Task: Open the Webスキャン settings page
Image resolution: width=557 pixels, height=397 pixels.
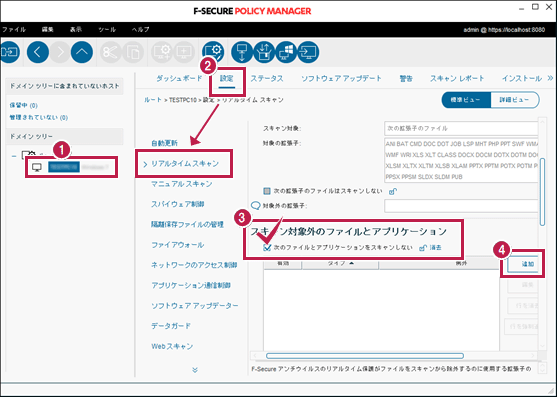Action: pos(172,346)
